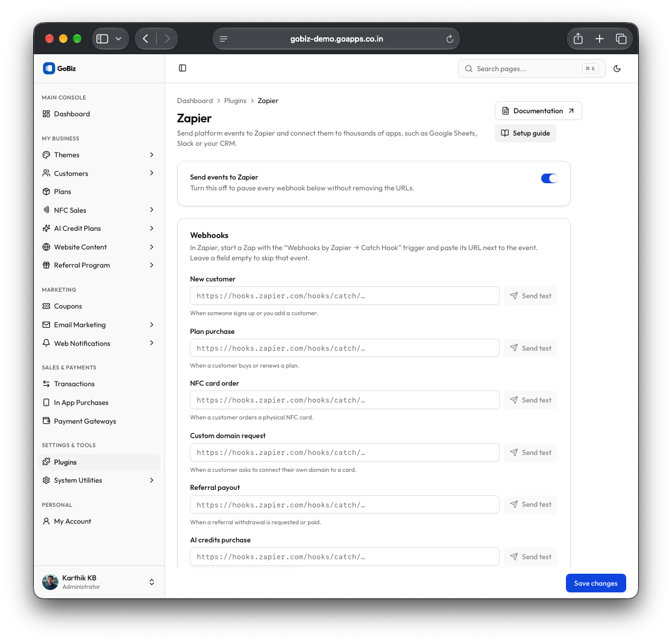Click the My Account person icon

pyautogui.click(x=46, y=521)
